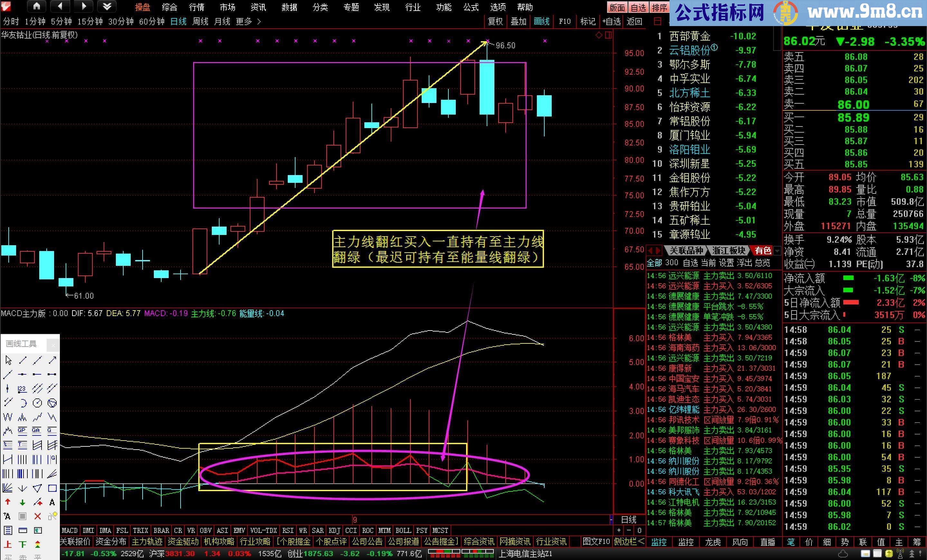
Task: Open the 公式 menu
Action: (471, 7)
